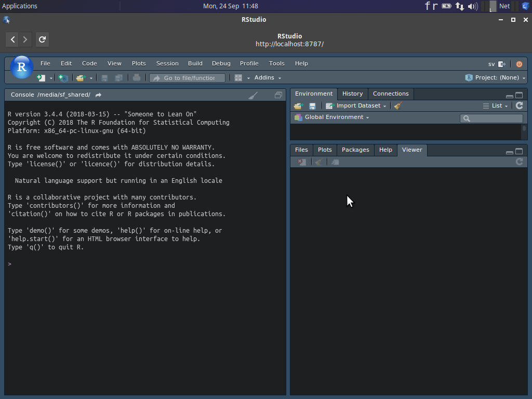
Task: Maximize the Environment pane
Action: (519, 96)
